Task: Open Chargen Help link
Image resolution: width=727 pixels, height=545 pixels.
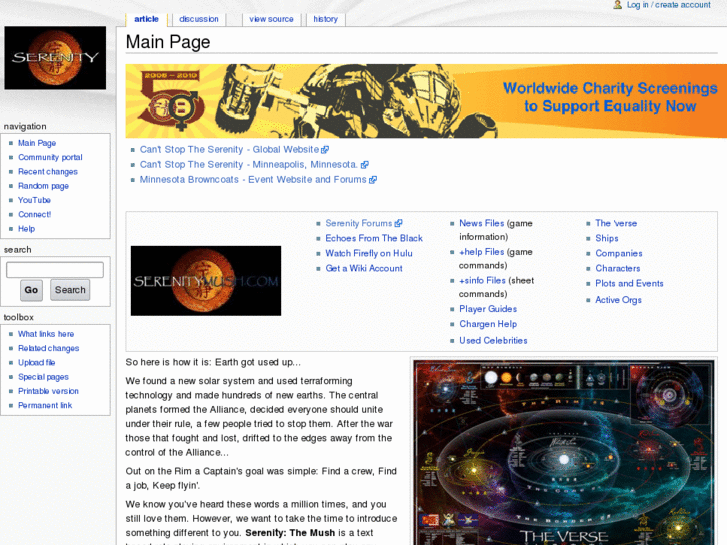Action: click(488, 324)
